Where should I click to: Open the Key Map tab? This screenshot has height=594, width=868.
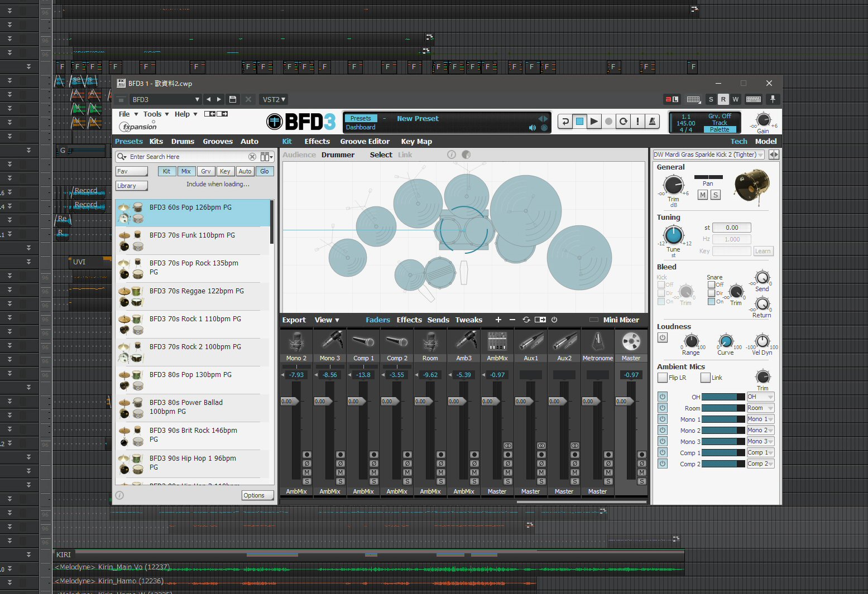point(416,141)
